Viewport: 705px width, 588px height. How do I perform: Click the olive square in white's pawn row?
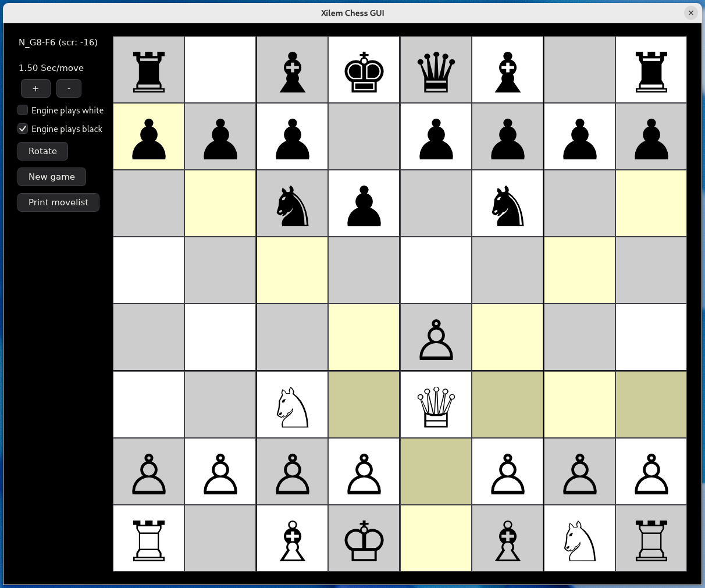pos(436,472)
